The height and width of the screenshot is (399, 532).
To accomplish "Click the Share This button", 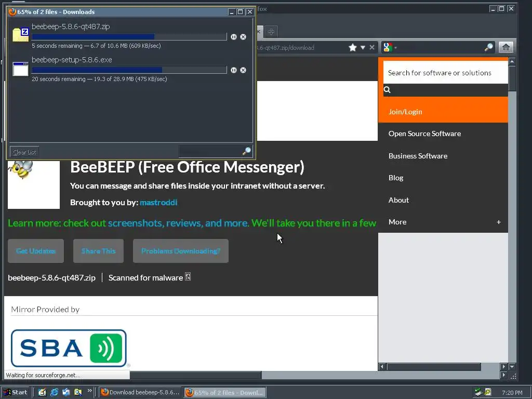I will (98, 251).
